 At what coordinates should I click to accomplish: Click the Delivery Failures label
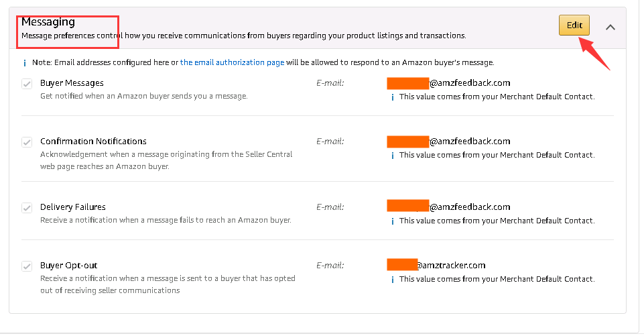coord(73,207)
